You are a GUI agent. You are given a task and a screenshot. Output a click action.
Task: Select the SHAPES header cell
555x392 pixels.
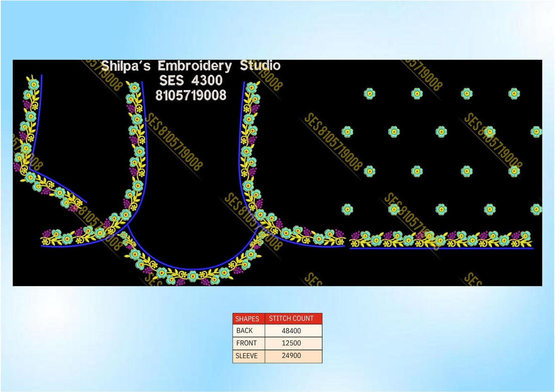(248, 318)
